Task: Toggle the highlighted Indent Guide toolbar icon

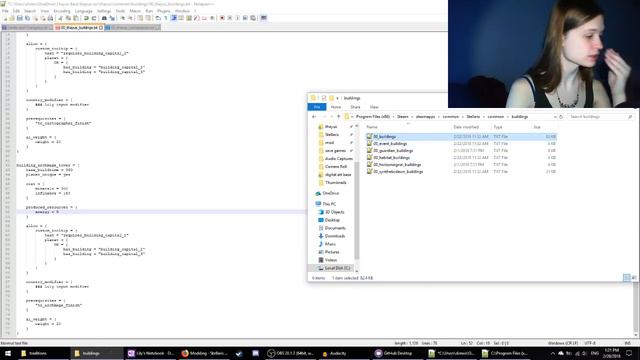Action: tap(174, 18)
